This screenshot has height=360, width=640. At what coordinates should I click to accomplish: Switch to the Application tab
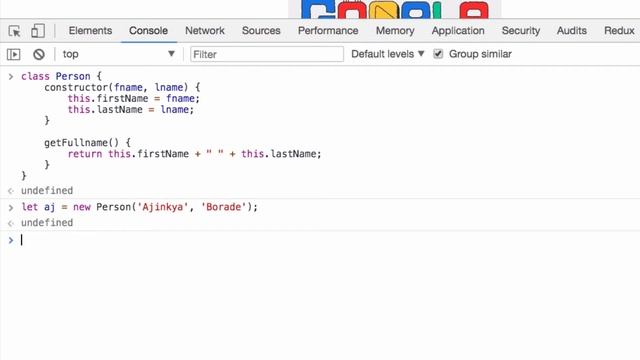(458, 31)
